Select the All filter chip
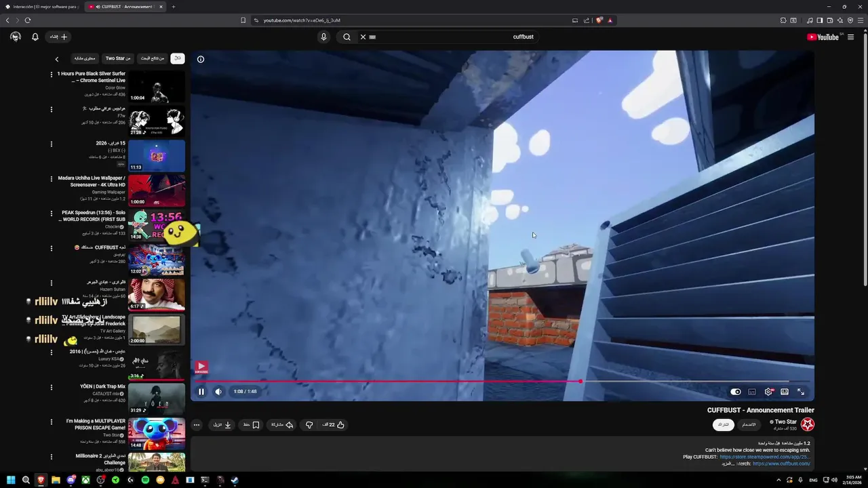 [177, 58]
